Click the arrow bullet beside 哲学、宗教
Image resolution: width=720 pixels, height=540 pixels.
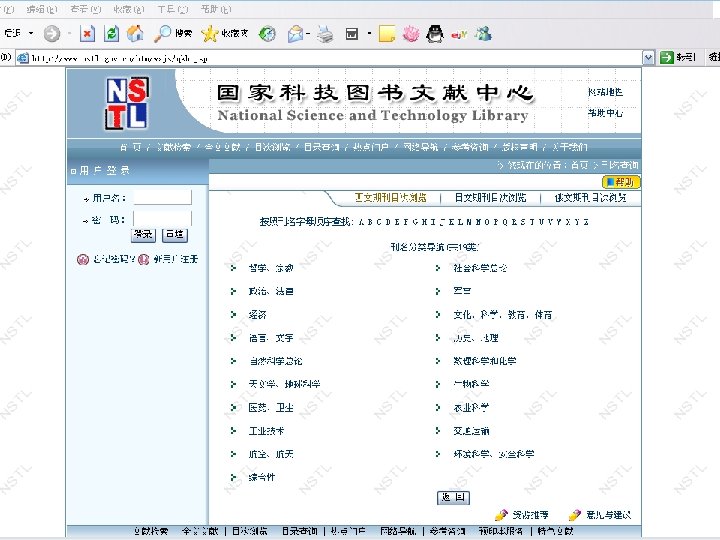(233, 268)
